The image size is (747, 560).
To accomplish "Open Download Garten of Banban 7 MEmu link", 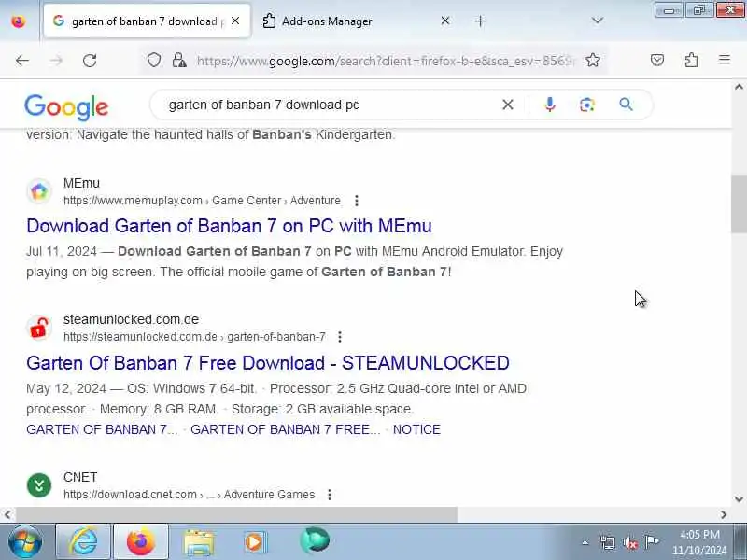I will click(x=229, y=226).
